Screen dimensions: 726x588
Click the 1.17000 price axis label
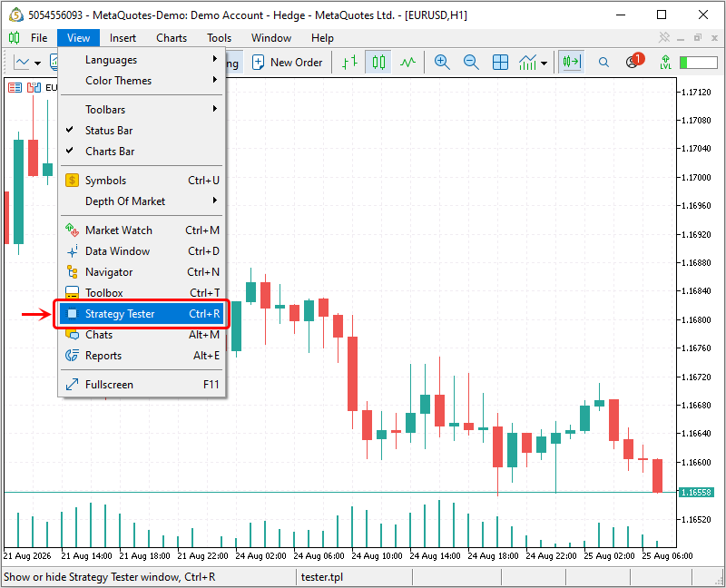pos(696,177)
